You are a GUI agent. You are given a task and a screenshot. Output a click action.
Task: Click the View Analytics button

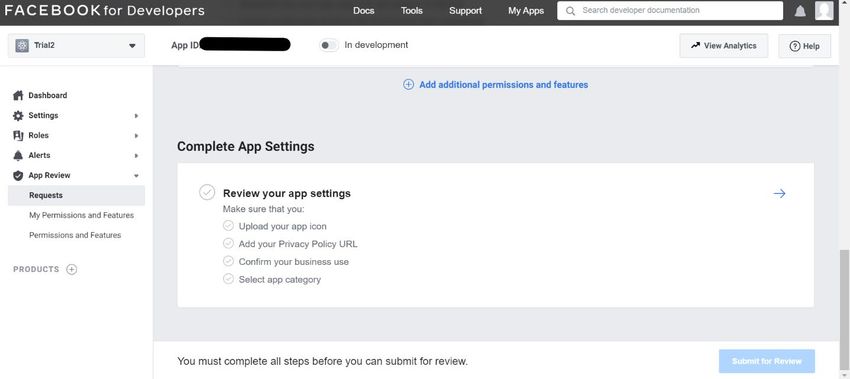pos(724,46)
